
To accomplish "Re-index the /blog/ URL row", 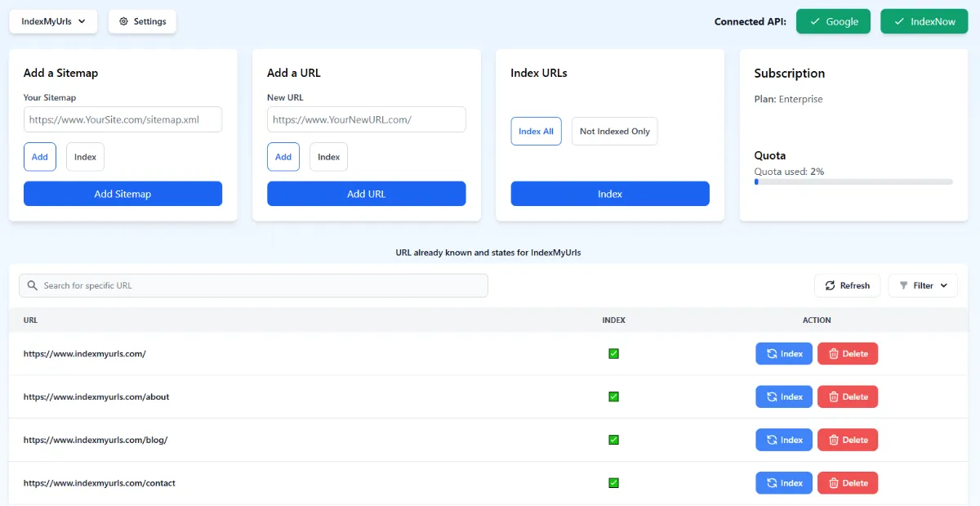I will (x=784, y=440).
